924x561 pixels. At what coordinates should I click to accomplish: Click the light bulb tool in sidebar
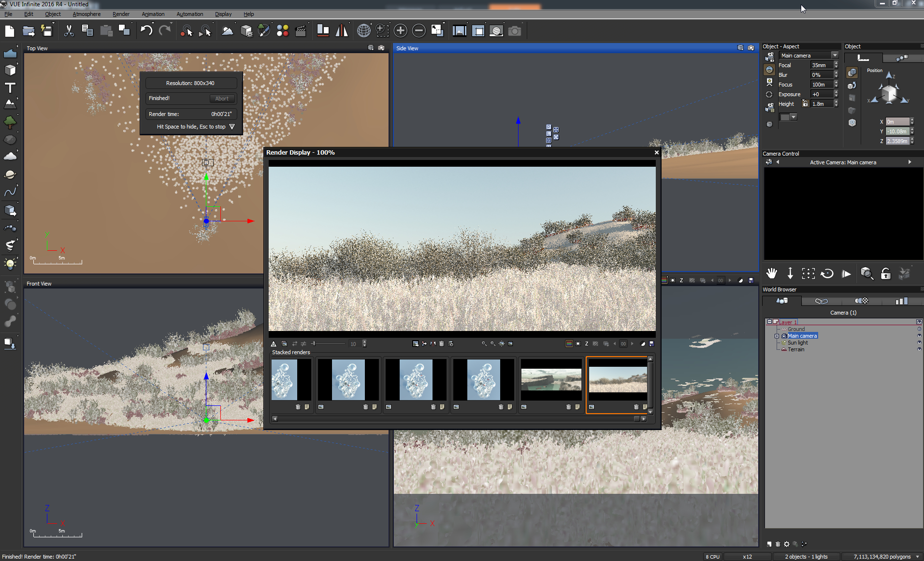[10, 263]
